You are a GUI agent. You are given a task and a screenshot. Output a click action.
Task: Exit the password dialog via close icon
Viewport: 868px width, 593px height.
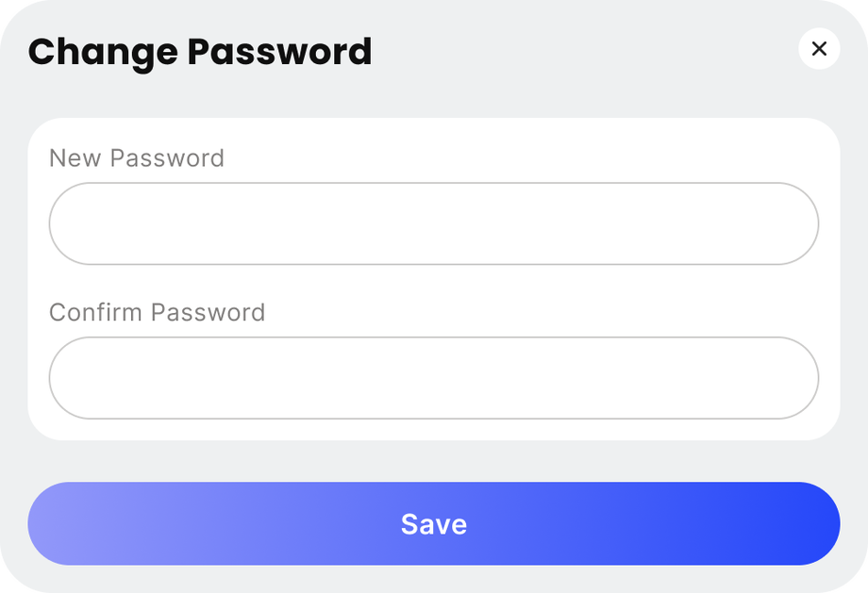(818, 49)
